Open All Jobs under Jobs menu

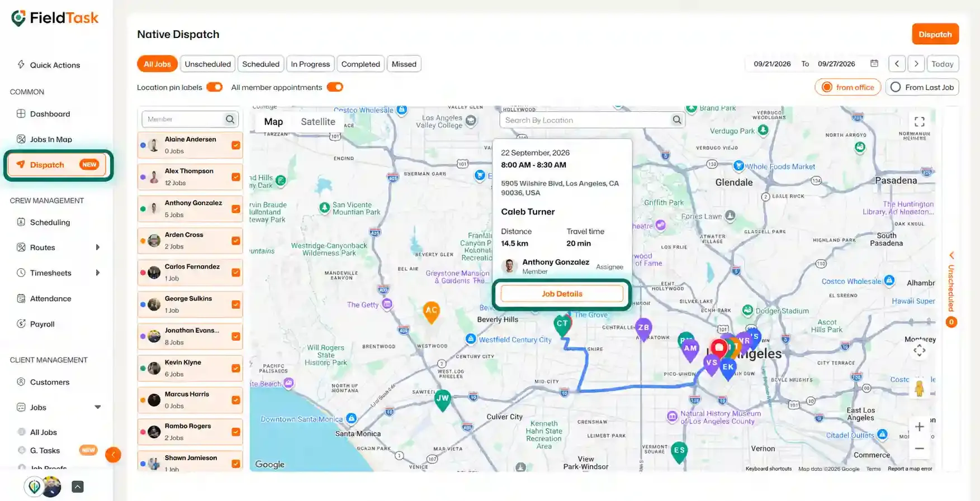pyautogui.click(x=43, y=432)
